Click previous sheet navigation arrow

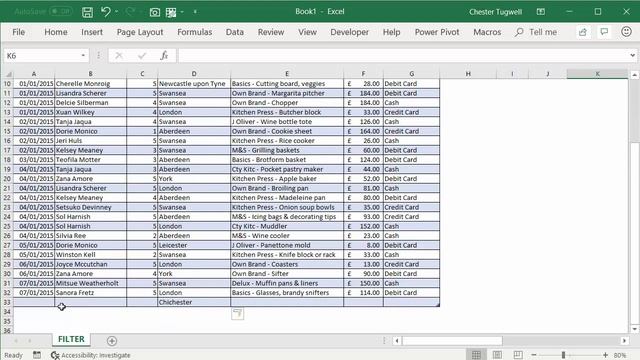(16, 340)
